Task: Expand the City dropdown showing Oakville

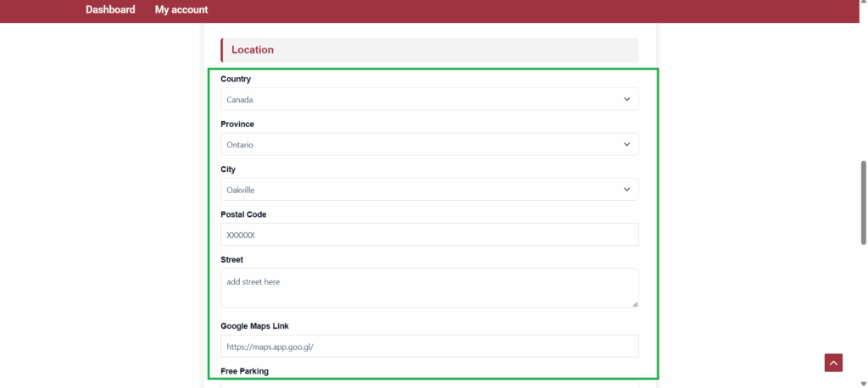Action: (424, 189)
